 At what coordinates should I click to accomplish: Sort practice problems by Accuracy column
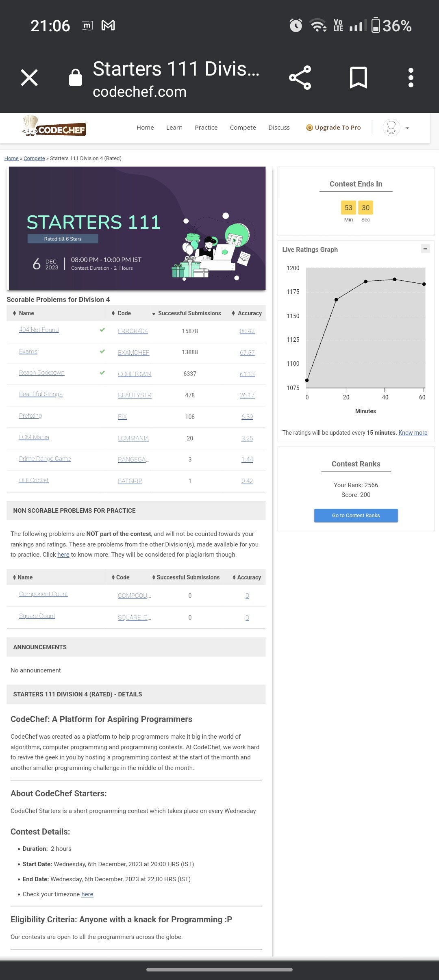coord(247,577)
